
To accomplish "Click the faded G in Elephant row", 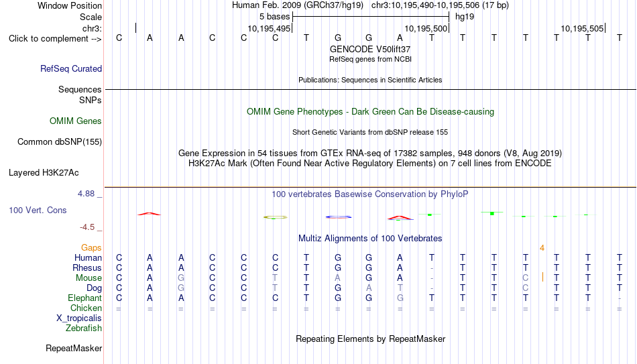I will [x=400, y=298].
